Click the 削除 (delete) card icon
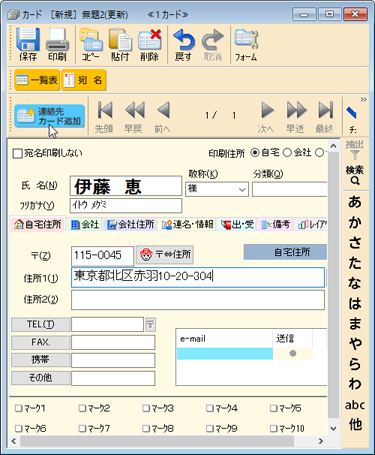This screenshot has width=375, height=455. point(150,40)
